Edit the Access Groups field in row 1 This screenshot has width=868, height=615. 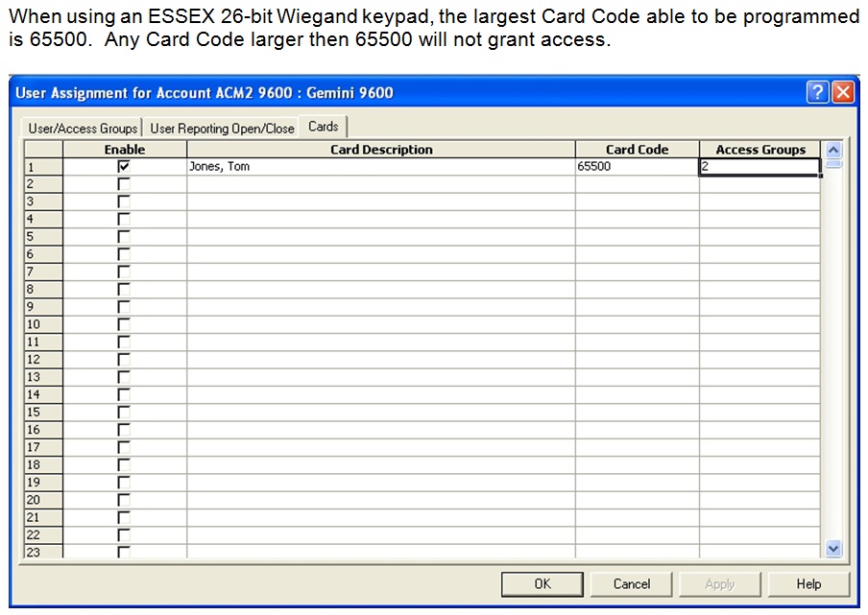759,167
